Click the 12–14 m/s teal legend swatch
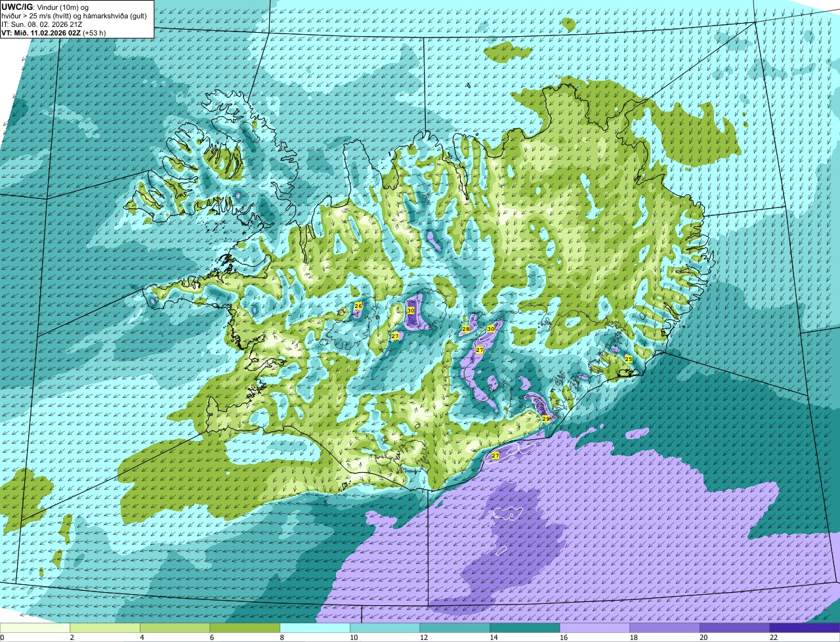Screen dimensions: 840x642 tap(455, 628)
